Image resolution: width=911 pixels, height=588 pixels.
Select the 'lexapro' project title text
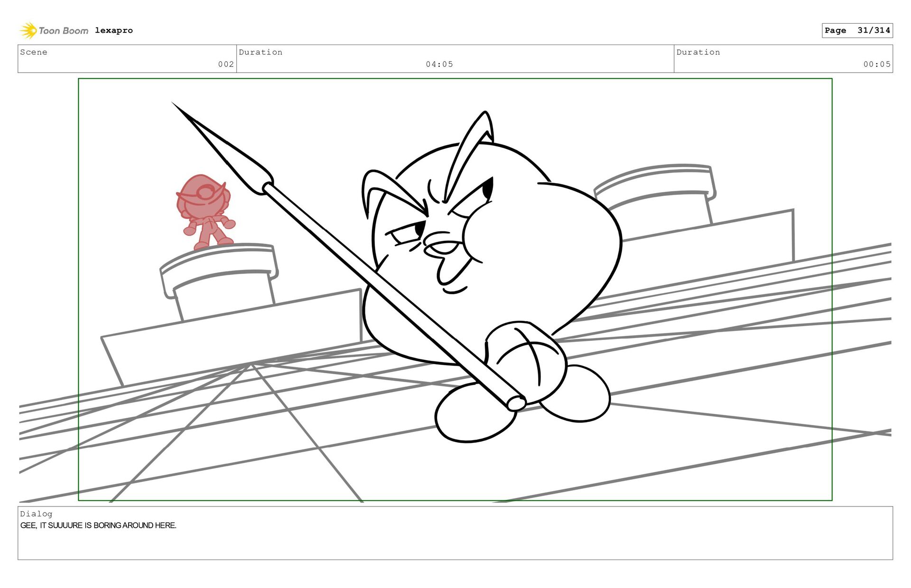tap(114, 30)
